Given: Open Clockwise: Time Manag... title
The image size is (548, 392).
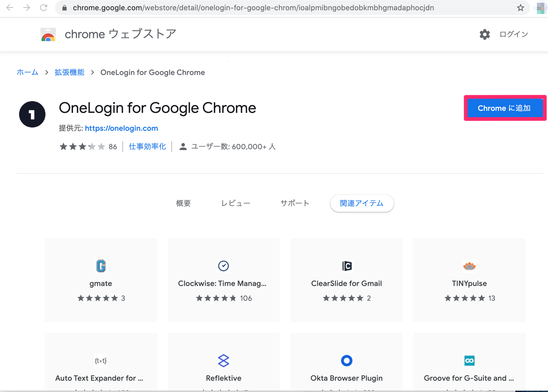Looking at the screenshot, I should [x=222, y=283].
